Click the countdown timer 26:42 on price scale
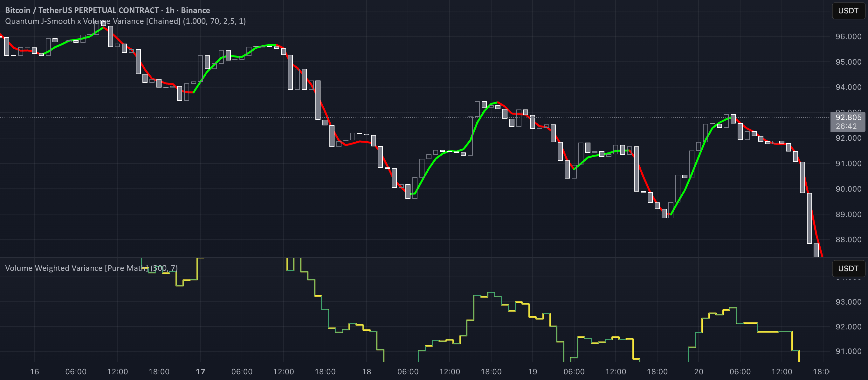Screen dimensions: 868x380 click(x=846, y=126)
